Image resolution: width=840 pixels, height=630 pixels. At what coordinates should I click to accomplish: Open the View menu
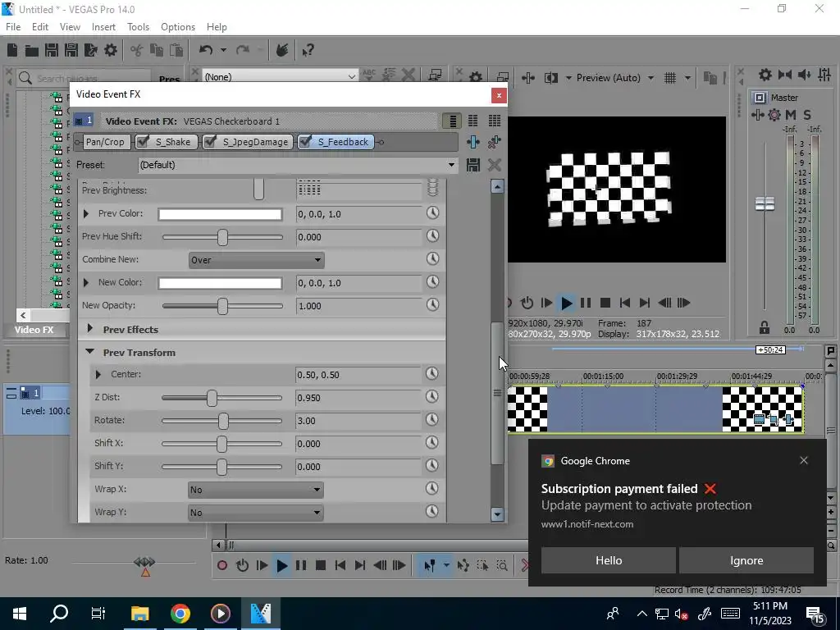tap(70, 27)
